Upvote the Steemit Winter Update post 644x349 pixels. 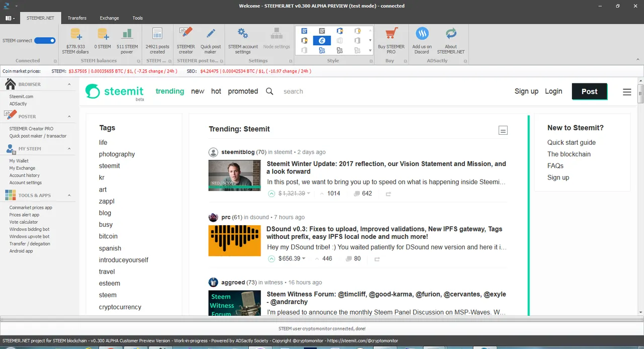(x=272, y=194)
